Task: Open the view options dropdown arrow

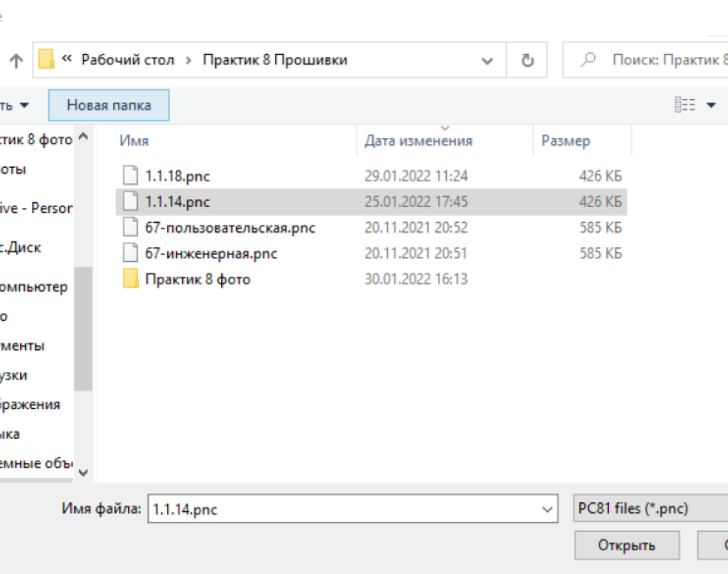Action: 711,105
